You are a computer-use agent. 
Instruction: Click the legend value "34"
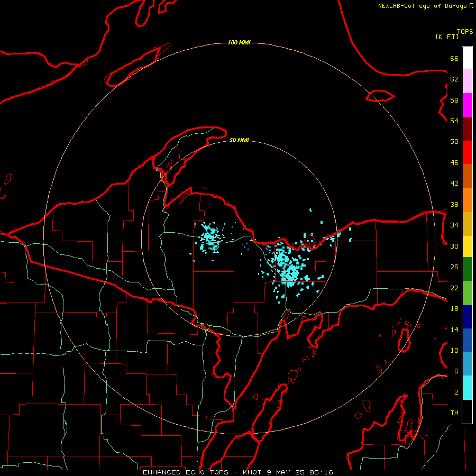(454, 225)
